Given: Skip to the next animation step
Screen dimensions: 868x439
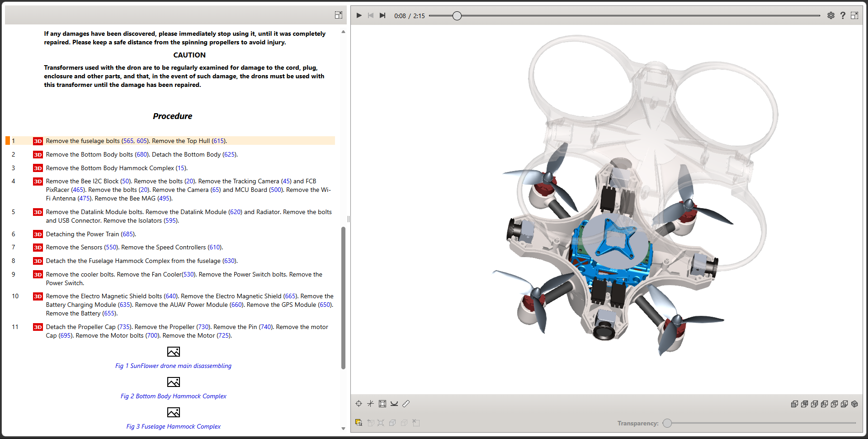Looking at the screenshot, I should (382, 15).
